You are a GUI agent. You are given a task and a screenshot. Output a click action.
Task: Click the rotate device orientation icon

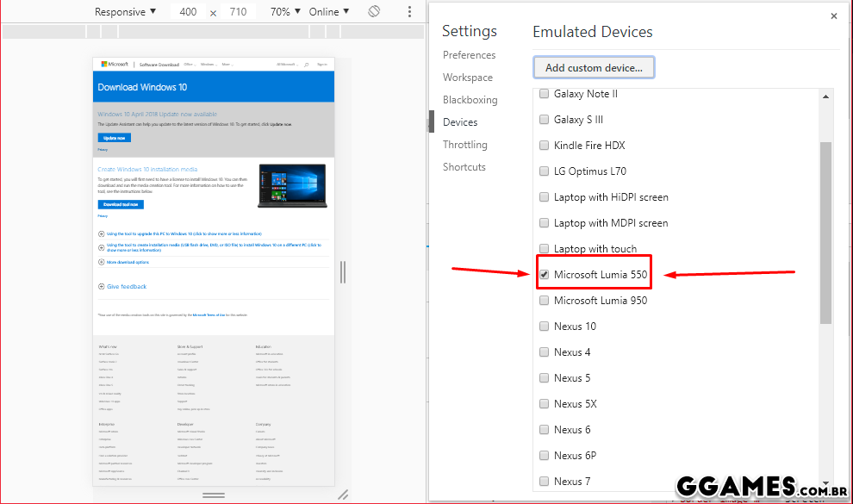(x=374, y=12)
